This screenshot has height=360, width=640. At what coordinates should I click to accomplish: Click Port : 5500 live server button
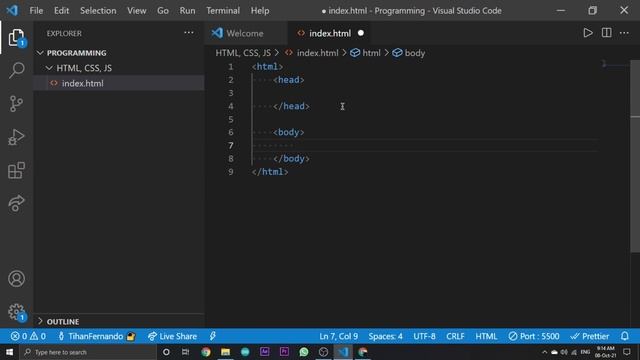(x=534, y=336)
